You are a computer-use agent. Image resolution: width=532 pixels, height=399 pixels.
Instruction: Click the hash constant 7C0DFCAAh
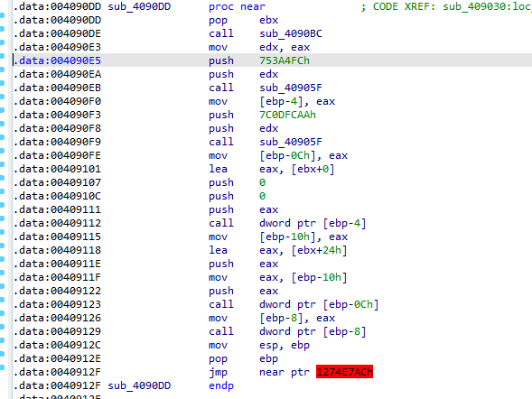[x=287, y=115]
